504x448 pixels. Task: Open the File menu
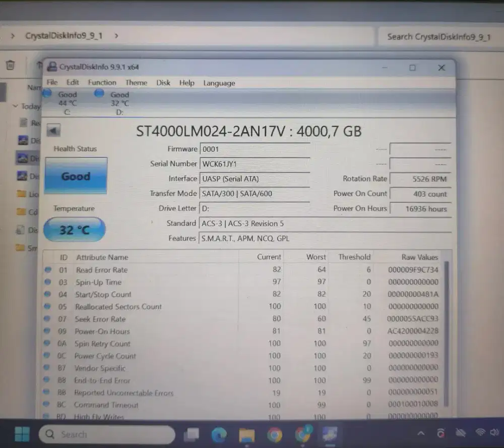coord(52,82)
